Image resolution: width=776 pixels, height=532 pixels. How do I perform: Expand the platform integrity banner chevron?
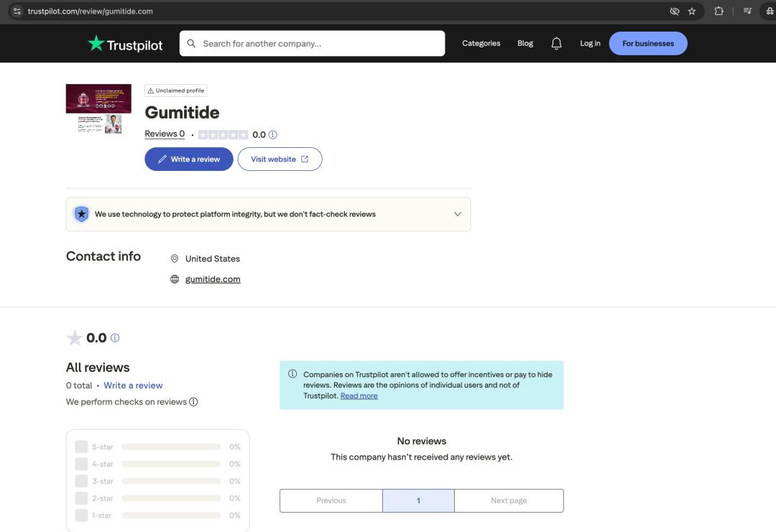pos(457,214)
